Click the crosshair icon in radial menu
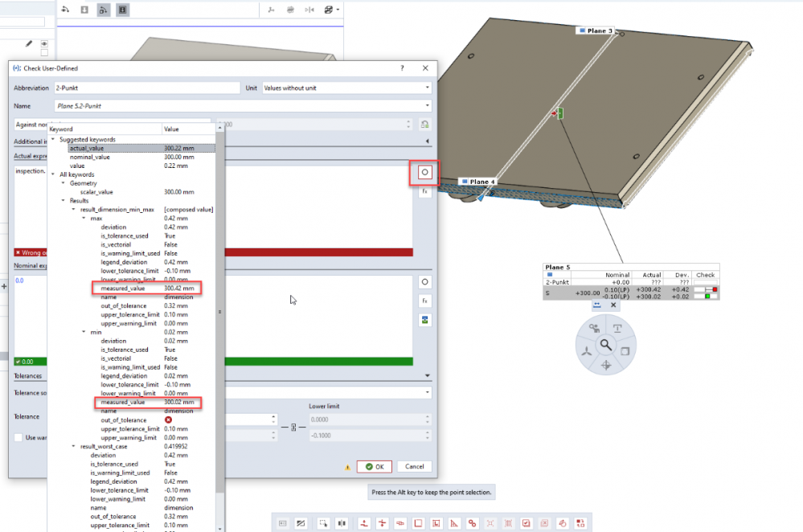The height and width of the screenshot is (532, 803). click(x=606, y=365)
